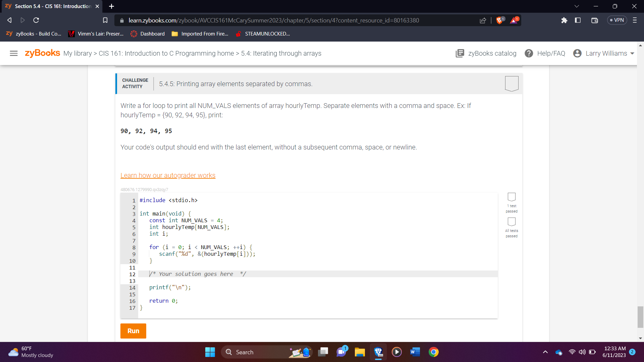Open Help/FAQ question mark icon

[529, 53]
